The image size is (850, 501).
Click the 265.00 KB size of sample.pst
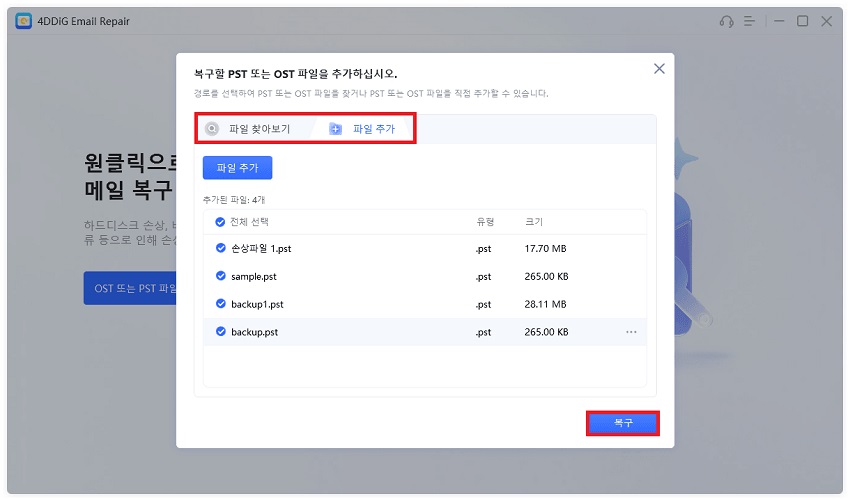(x=546, y=277)
